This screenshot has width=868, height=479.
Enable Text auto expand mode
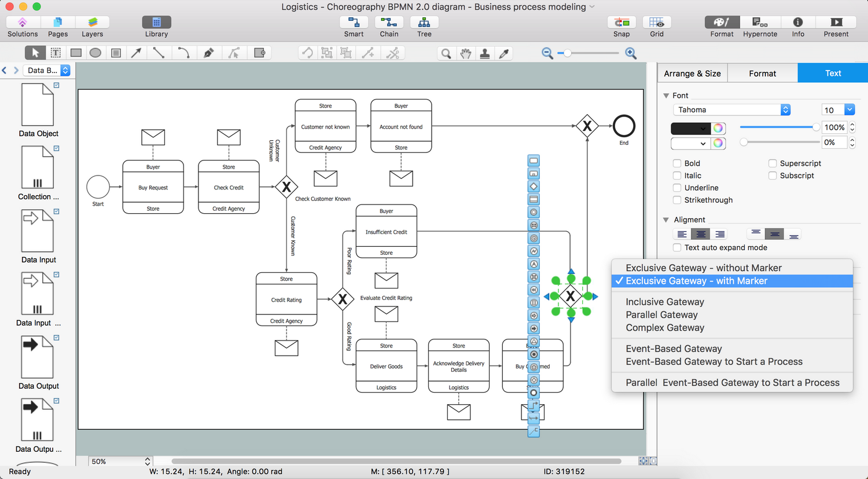pos(677,247)
